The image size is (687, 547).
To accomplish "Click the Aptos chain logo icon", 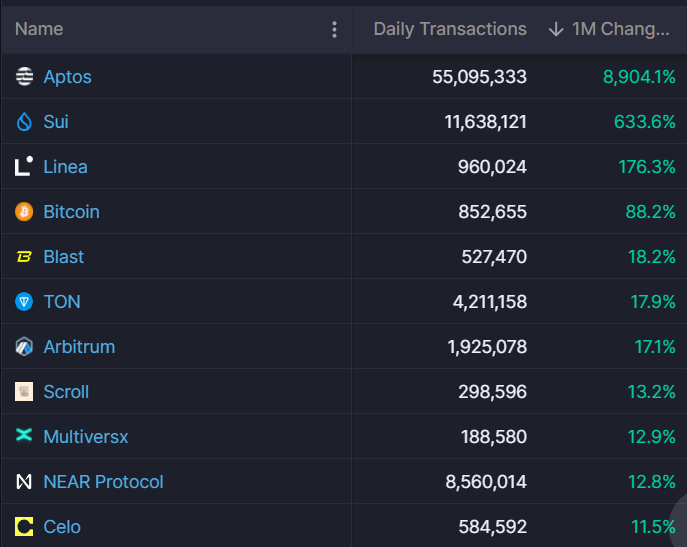I will pos(24,76).
